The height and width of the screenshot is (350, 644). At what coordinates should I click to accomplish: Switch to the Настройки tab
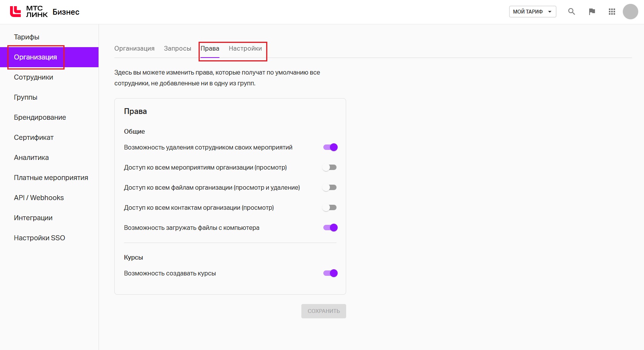(245, 48)
